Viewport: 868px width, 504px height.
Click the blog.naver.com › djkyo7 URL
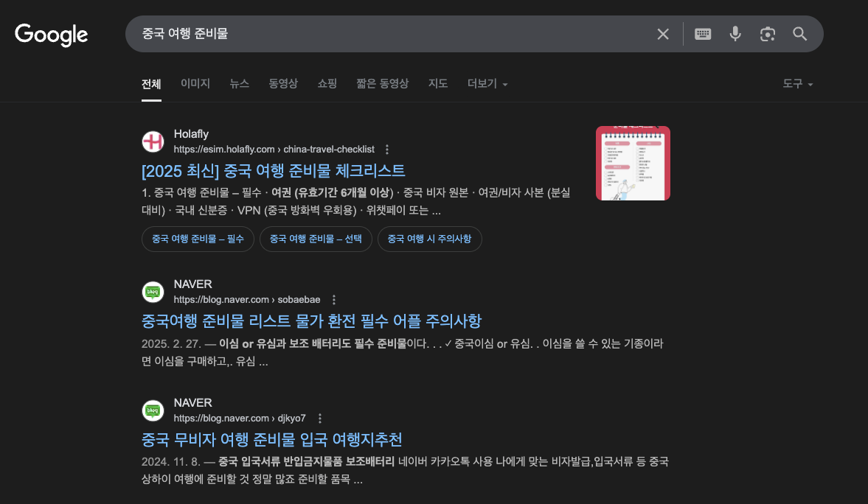240,419
